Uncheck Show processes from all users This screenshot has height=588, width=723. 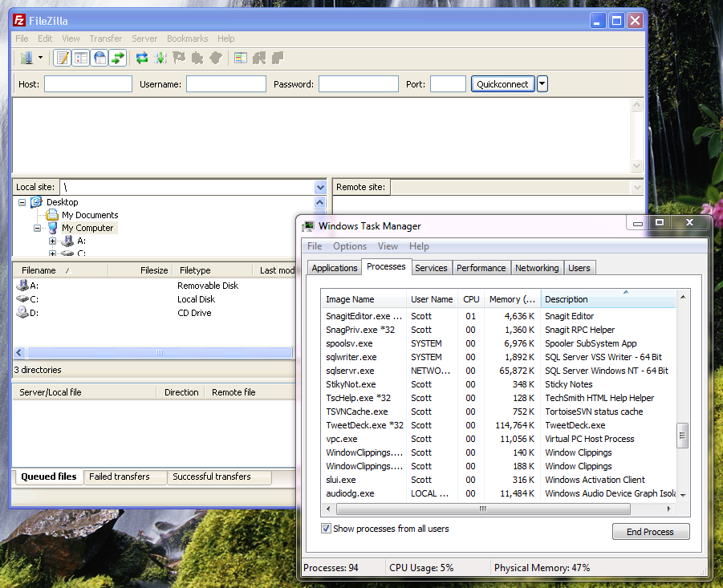(326, 529)
